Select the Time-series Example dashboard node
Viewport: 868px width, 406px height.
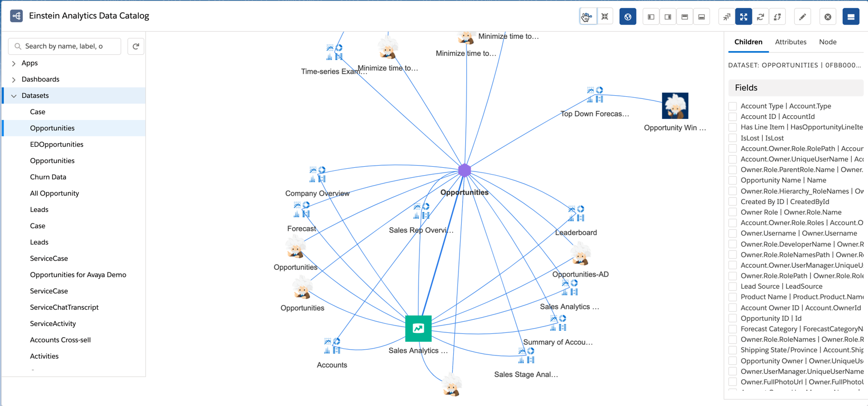click(334, 53)
